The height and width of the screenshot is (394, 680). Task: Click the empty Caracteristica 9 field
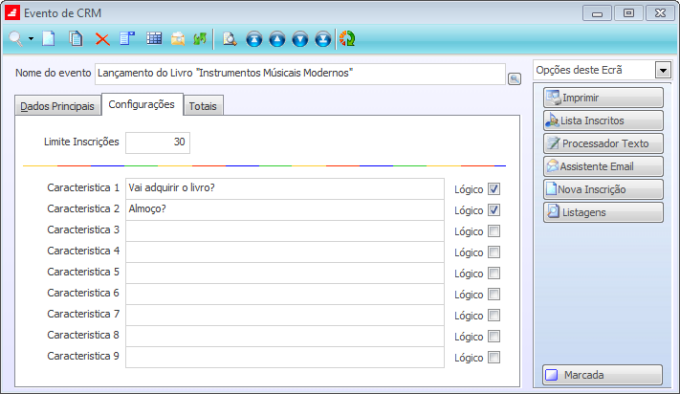click(x=285, y=357)
